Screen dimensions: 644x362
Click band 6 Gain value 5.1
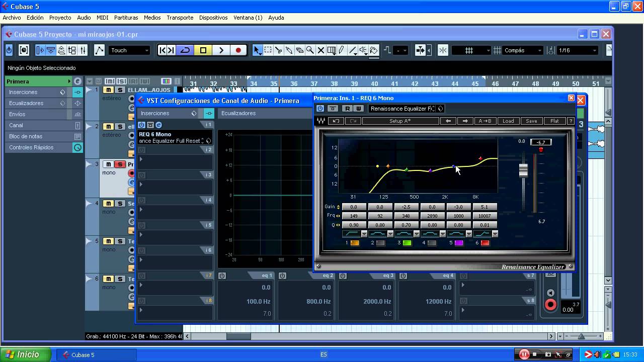[x=485, y=207]
